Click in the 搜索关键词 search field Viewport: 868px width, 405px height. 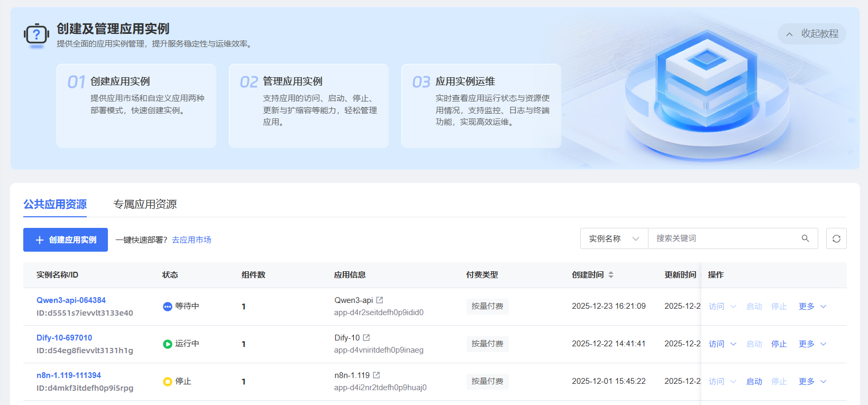click(725, 238)
